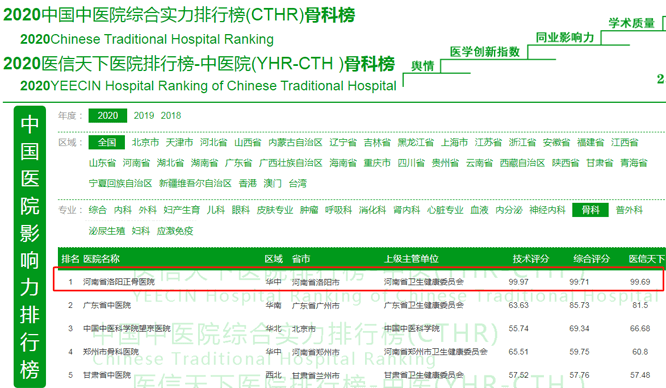Choose the 神经内科 specialty

547,210
